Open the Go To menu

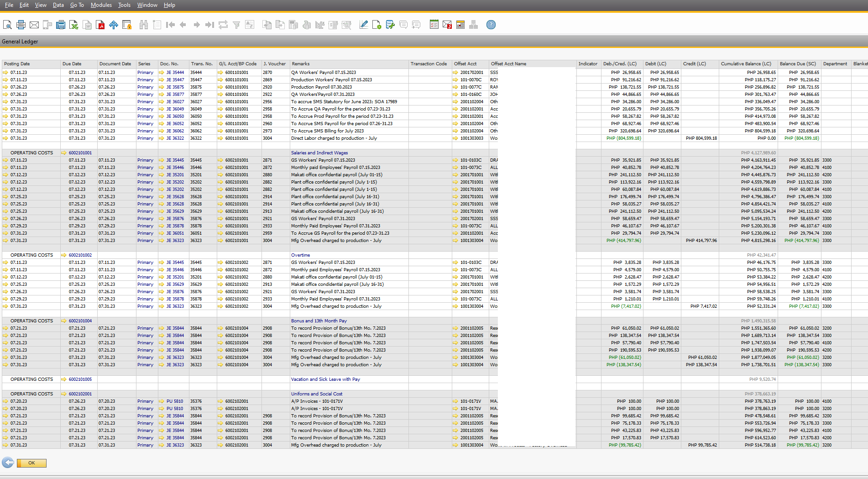[77, 5]
